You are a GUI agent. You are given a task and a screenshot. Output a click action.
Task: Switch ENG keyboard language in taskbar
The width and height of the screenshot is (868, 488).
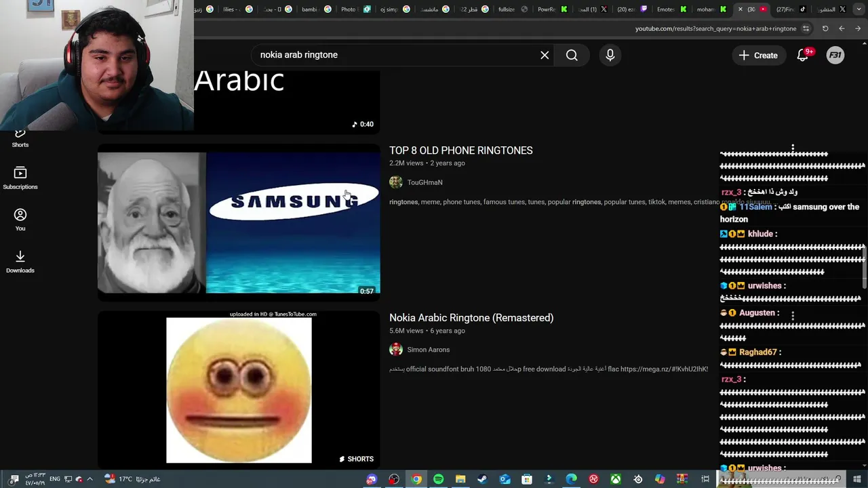coord(55,479)
